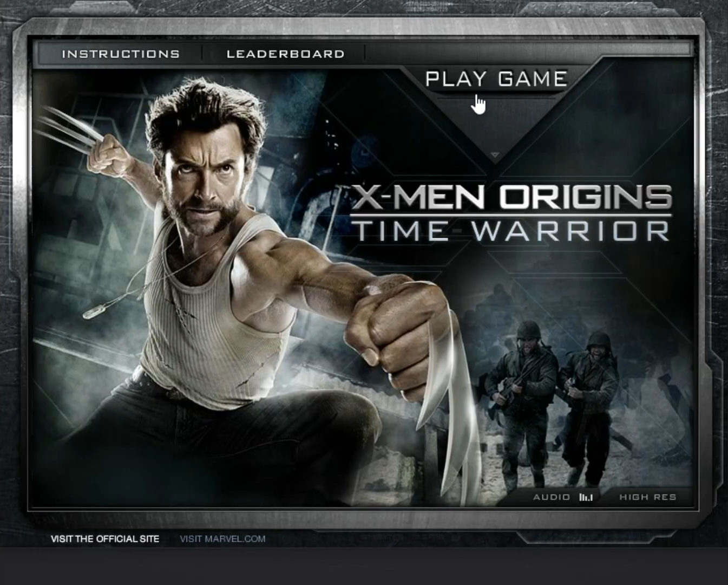Screen dimensions: 728x585
Task: Follow the VISIT MARVEL.COM link
Action: click(x=222, y=539)
